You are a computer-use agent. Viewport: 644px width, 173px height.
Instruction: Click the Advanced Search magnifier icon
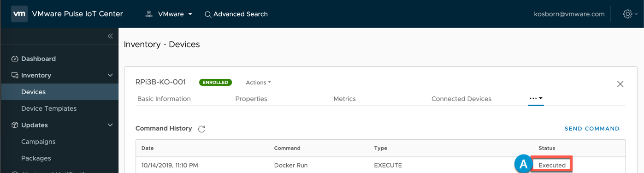coord(208,15)
